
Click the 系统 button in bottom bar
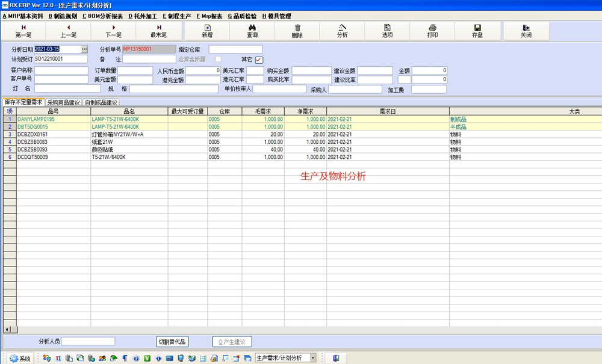click(x=20, y=358)
